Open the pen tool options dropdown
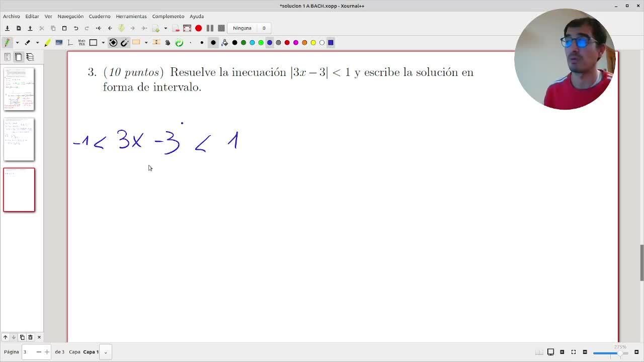 tap(17, 43)
